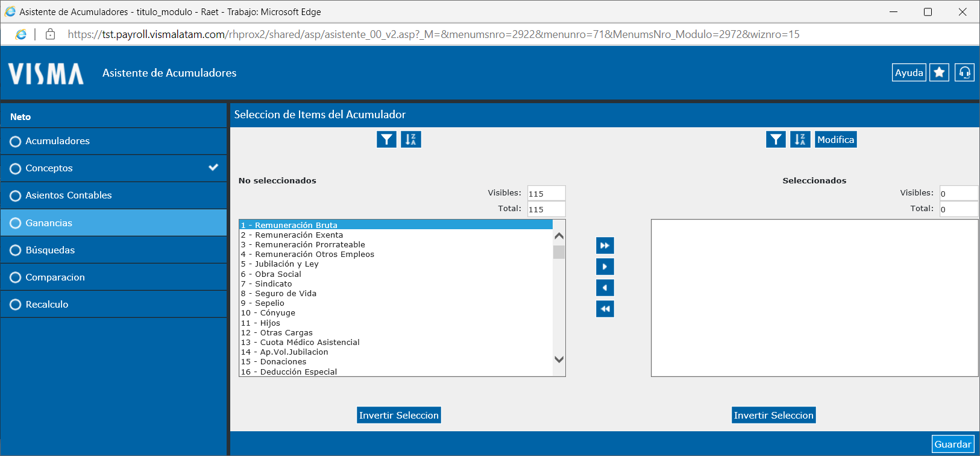
Task: Select '6 - Obra Social' item
Action: coord(396,274)
